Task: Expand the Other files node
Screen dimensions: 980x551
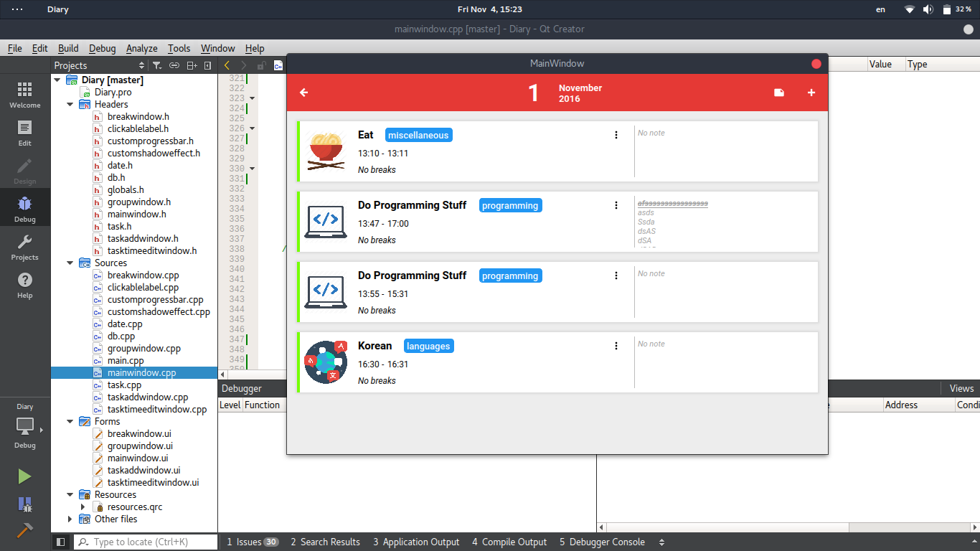Action: 70,519
